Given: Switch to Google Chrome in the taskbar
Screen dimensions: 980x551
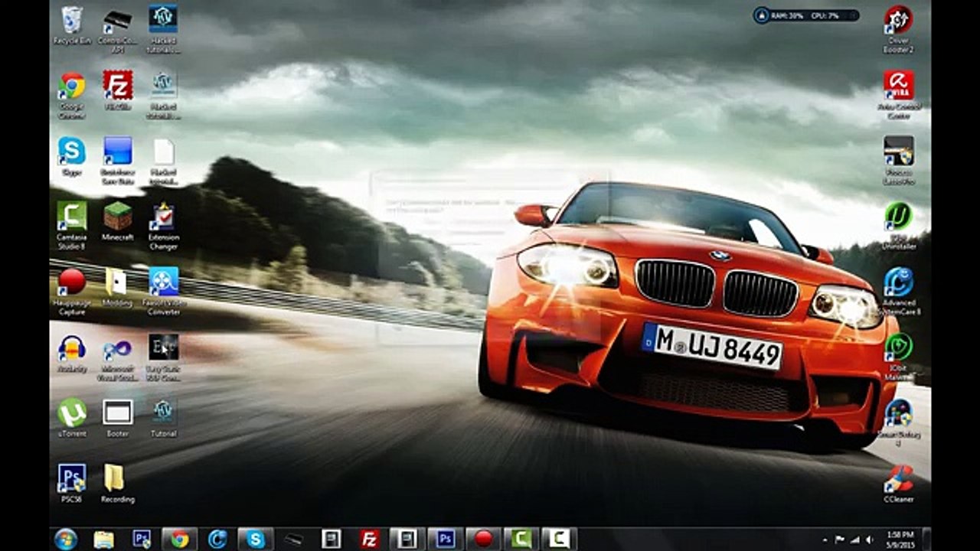Looking at the screenshot, I should point(180,539).
